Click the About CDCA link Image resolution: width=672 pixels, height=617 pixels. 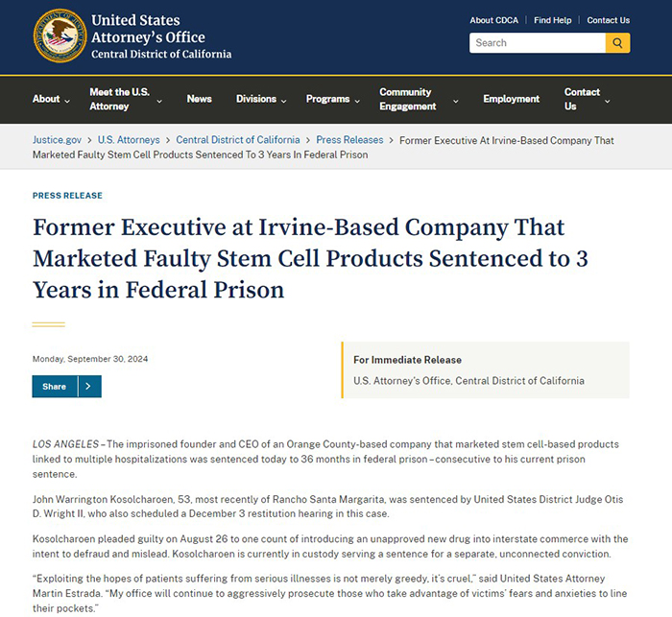493,20
